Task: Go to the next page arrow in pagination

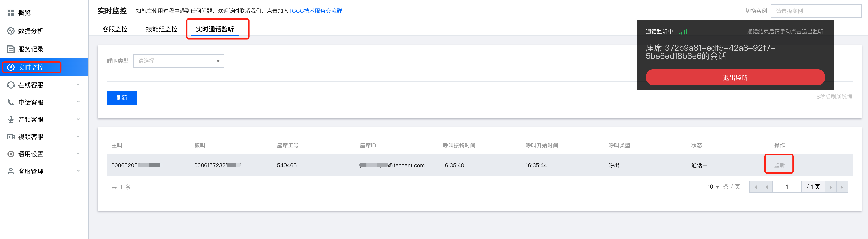Action: 831,187
